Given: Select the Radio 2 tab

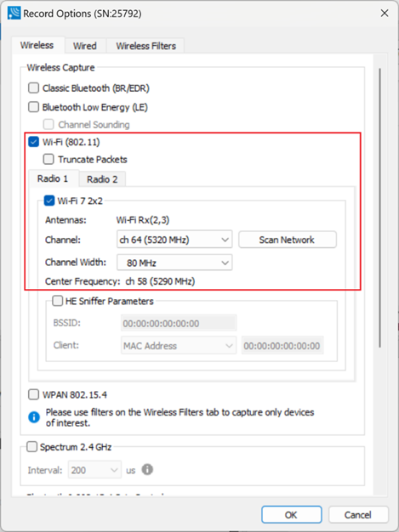Looking at the screenshot, I should tap(102, 179).
